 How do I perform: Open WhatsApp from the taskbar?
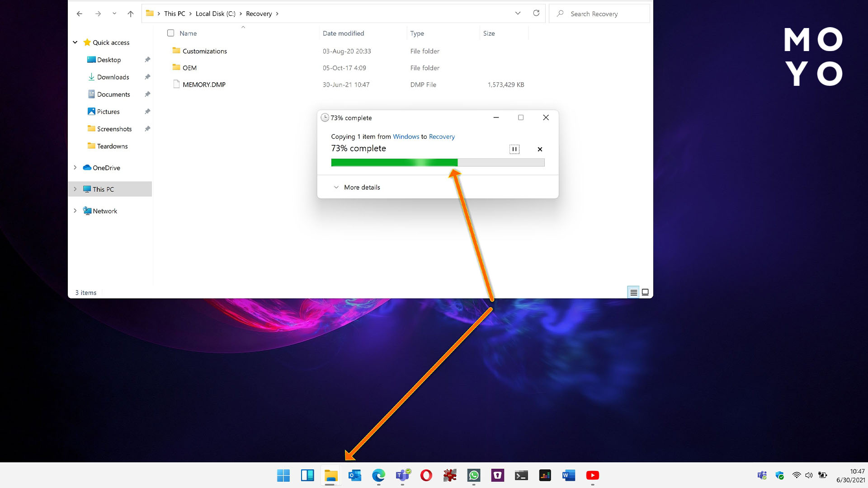[x=474, y=475]
